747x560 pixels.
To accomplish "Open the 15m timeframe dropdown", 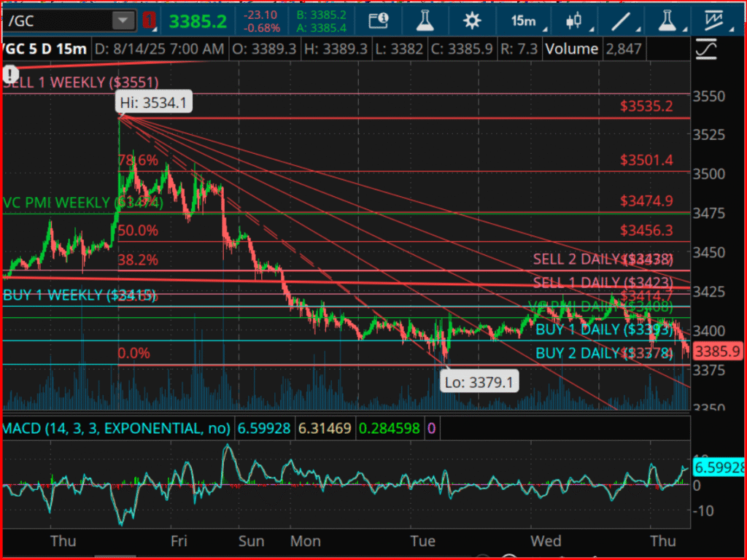I will coord(524,20).
